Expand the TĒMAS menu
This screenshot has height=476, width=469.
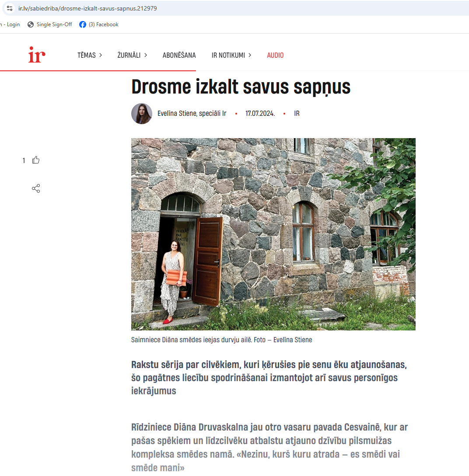click(x=90, y=55)
